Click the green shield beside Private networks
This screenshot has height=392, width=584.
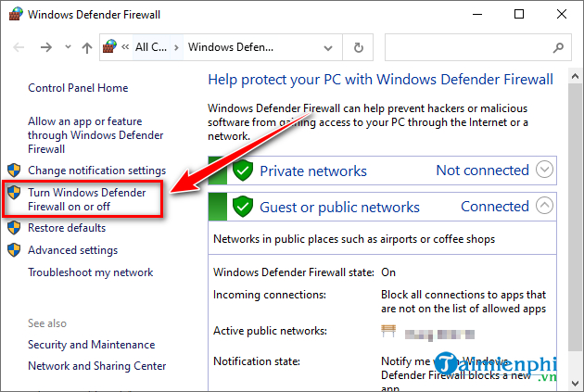click(243, 171)
